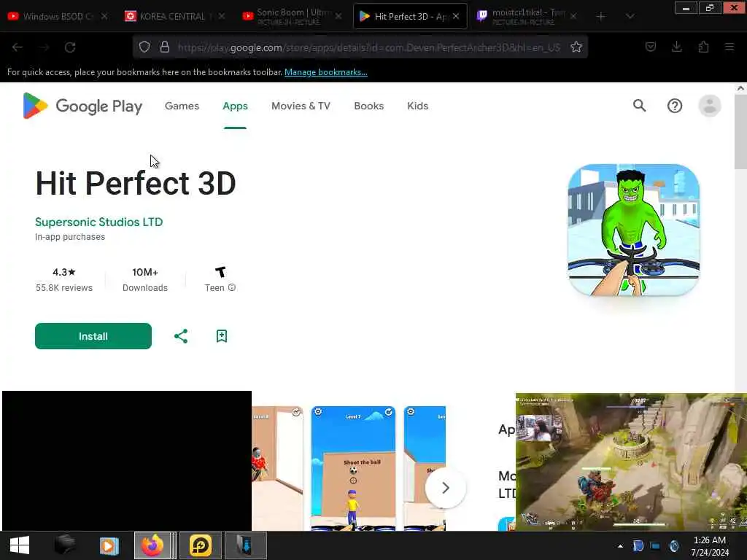747x560 pixels.
Task: Open media player taskbar icon
Action: click(x=109, y=545)
